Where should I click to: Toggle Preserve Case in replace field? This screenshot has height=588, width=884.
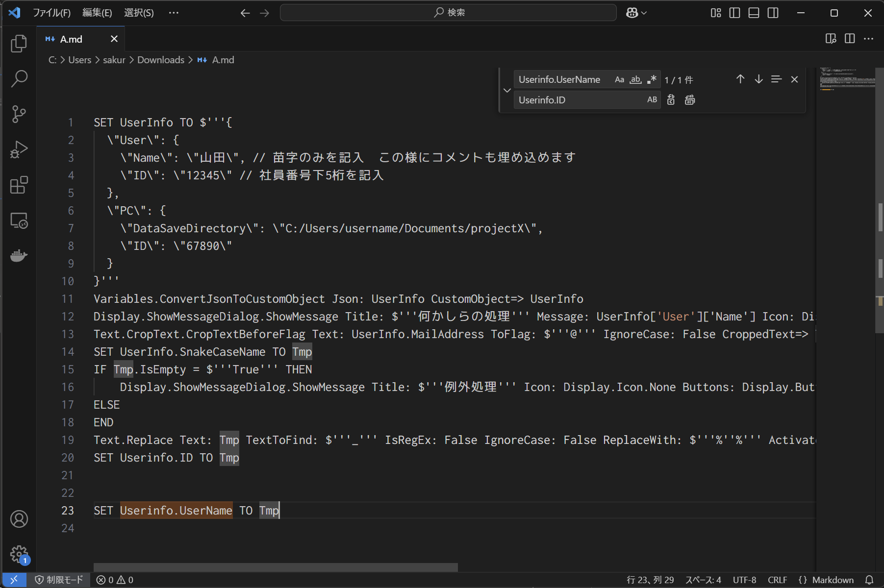tap(652, 100)
